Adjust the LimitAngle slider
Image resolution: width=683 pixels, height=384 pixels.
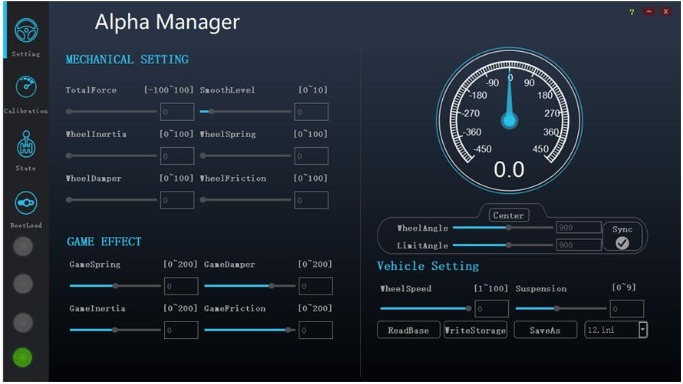pyautogui.click(x=503, y=245)
